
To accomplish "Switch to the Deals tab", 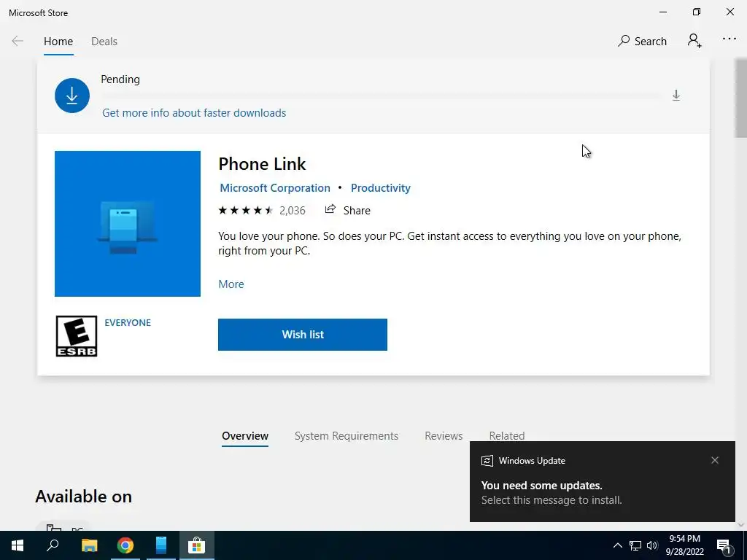I will (x=104, y=42).
